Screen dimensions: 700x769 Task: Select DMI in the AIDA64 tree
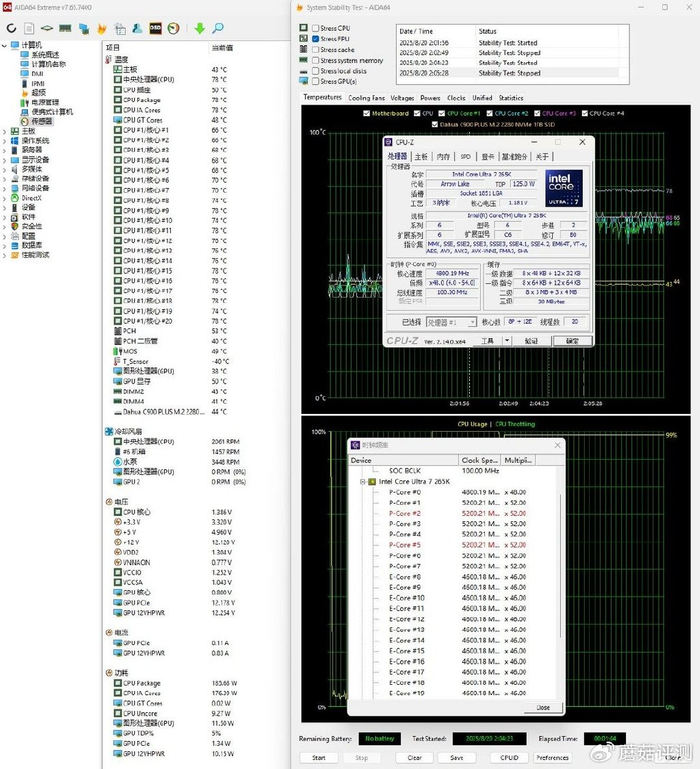[x=37, y=74]
